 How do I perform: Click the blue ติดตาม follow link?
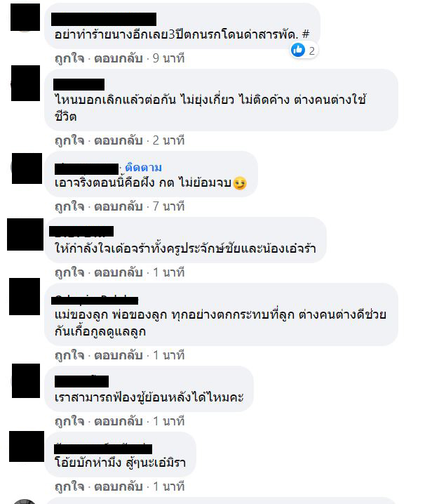tap(143, 168)
